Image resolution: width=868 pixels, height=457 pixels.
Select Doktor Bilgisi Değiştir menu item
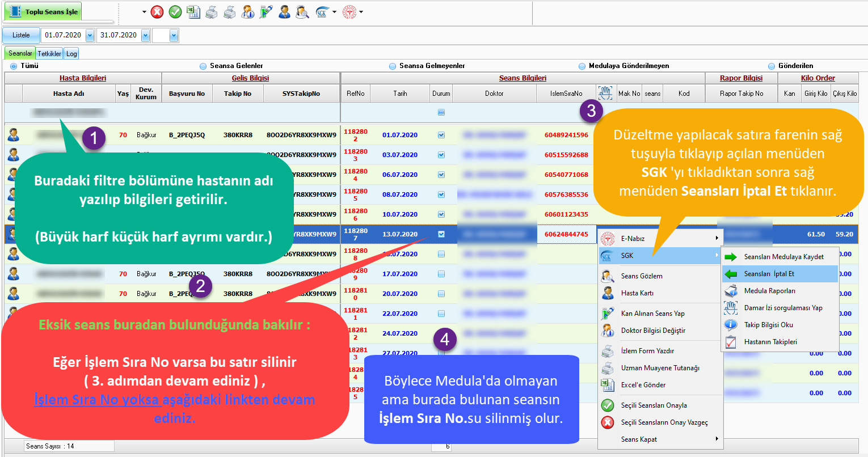660,331
